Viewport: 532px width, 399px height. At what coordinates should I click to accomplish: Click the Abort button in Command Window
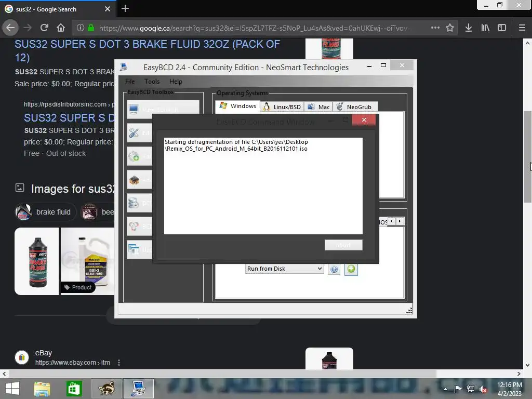pyautogui.click(x=343, y=245)
